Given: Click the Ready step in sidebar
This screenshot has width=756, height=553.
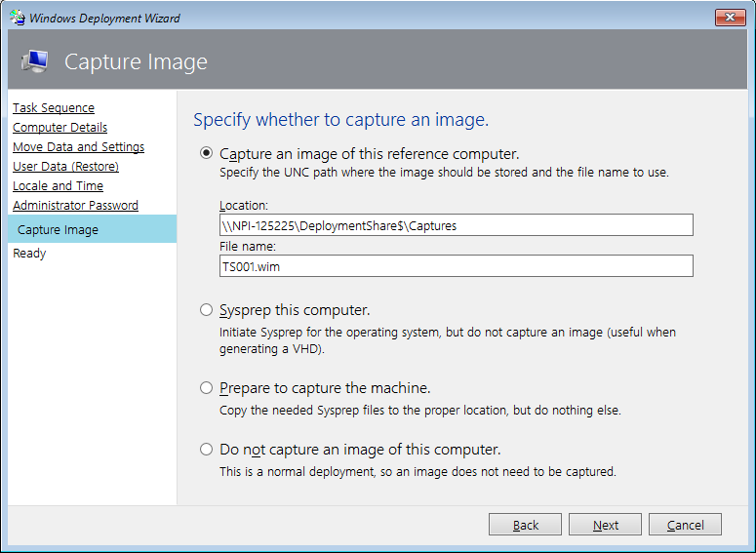Looking at the screenshot, I should click(x=29, y=254).
